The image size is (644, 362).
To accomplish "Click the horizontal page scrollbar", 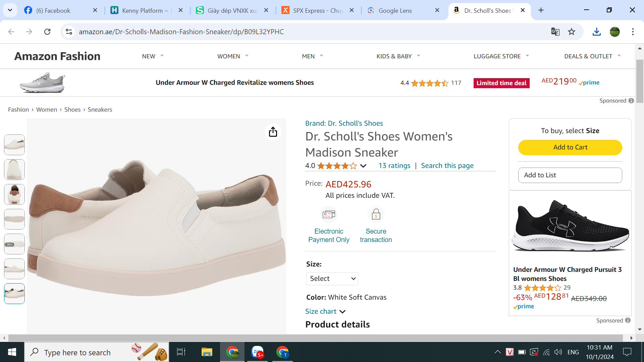I will 315,338.
